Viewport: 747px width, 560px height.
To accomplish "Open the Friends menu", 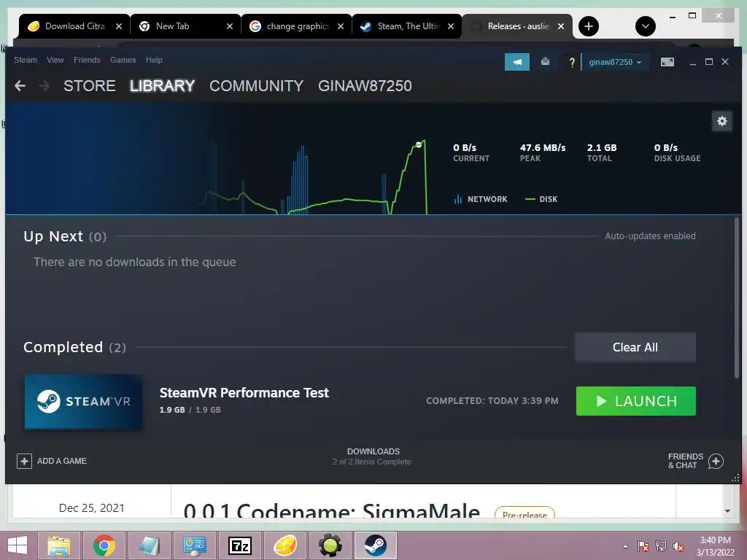I will (x=87, y=60).
